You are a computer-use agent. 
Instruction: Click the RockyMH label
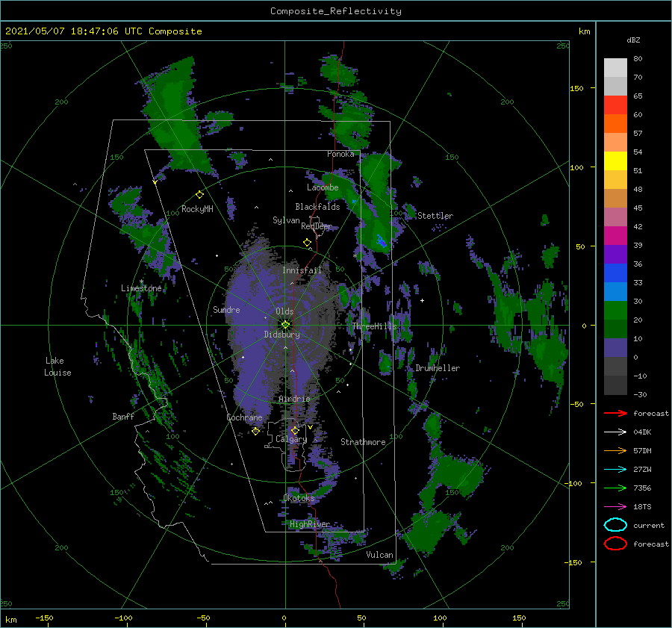197,209
